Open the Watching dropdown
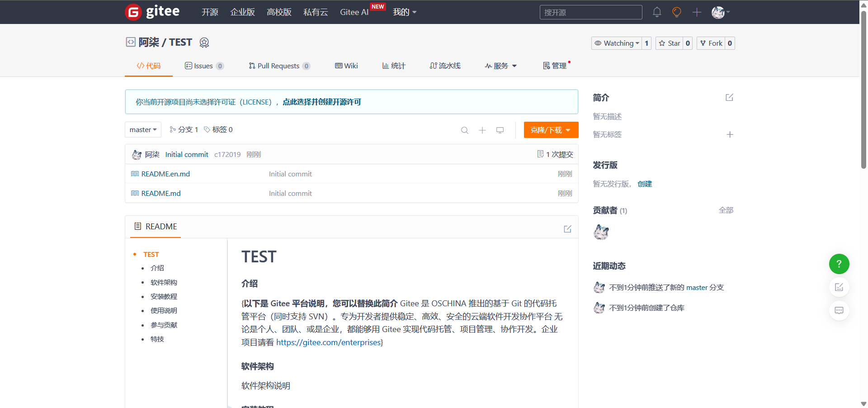868x408 pixels. pos(617,43)
